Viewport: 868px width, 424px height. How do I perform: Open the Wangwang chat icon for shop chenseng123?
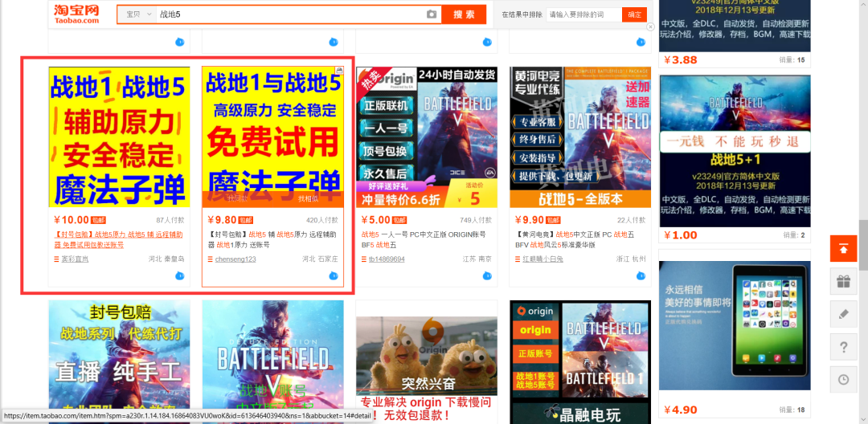333,275
